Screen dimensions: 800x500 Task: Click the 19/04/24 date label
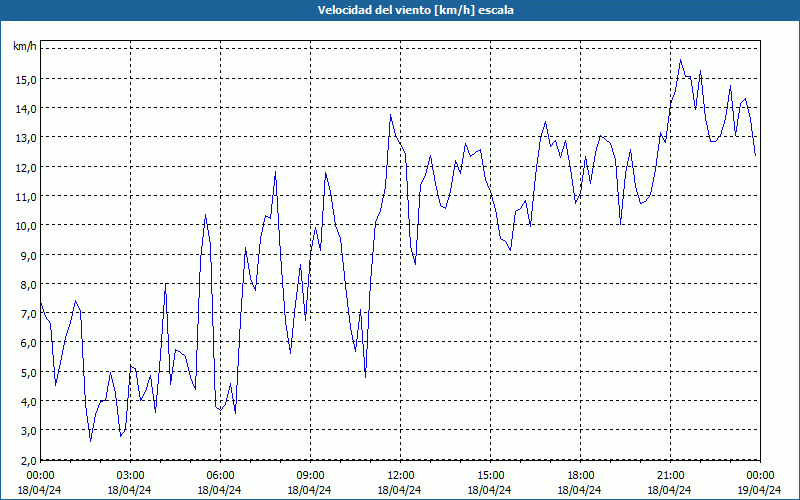759,490
